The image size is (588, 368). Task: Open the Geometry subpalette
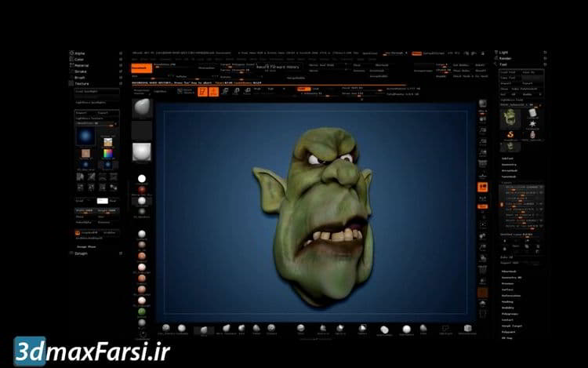click(509, 165)
